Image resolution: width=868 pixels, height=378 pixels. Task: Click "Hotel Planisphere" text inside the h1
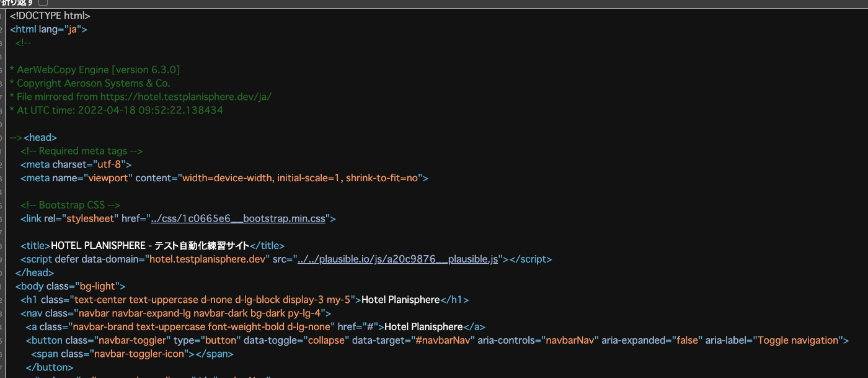click(401, 300)
